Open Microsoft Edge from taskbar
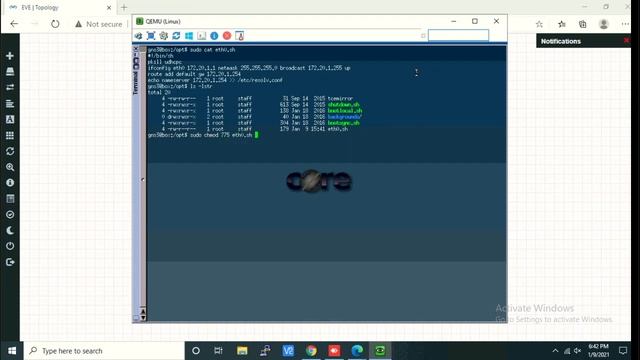 [357, 351]
